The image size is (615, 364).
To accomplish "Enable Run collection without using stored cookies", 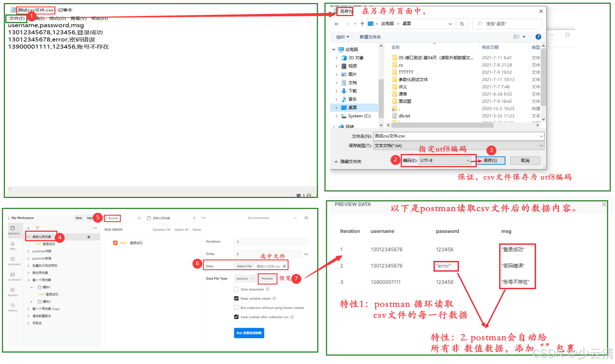I will pyautogui.click(x=236, y=308).
